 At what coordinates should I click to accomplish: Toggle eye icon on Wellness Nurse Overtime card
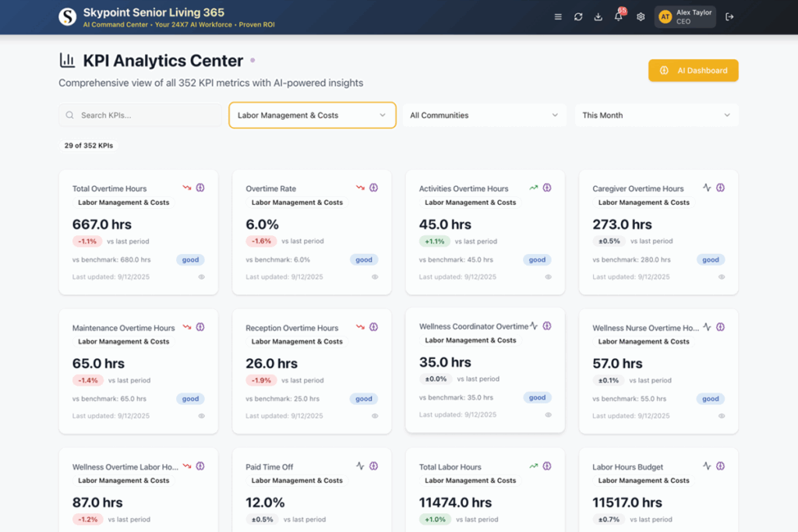click(x=722, y=416)
